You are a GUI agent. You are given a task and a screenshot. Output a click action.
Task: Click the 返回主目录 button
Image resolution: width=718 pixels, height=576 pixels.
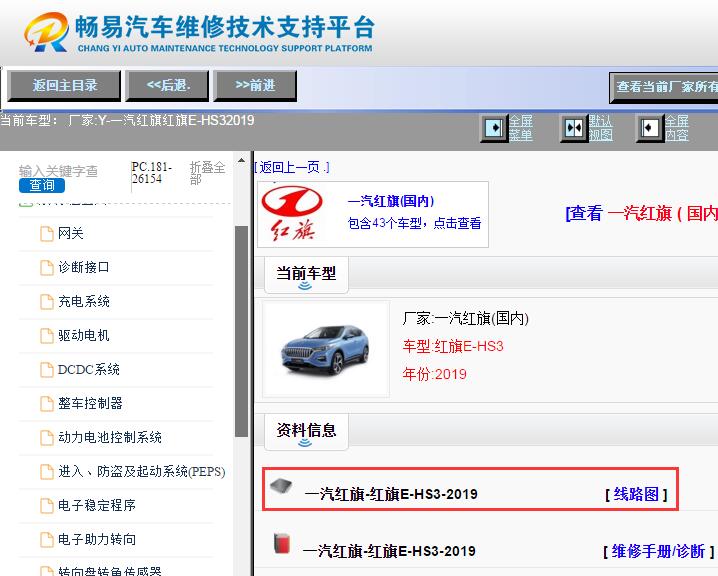[x=64, y=86]
